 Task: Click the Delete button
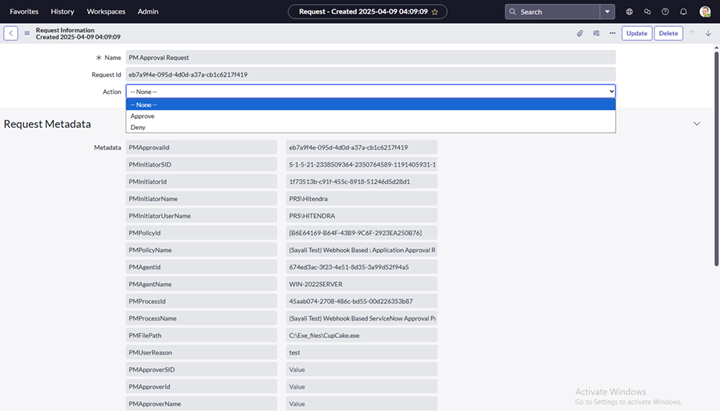pyautogui.click(x=668, y=33)
